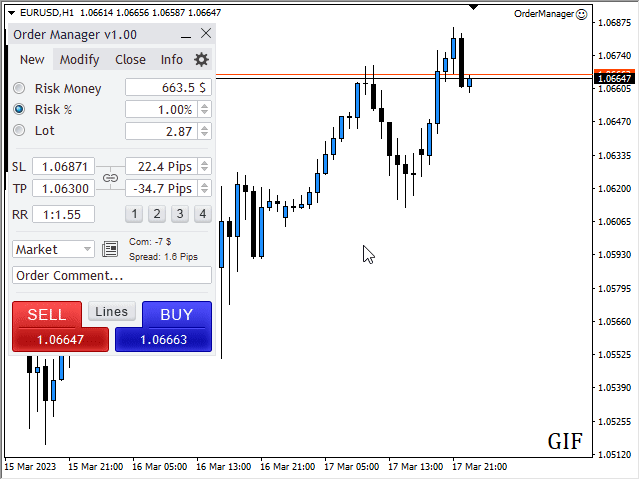
Task: Click risk-reward preset button 1
Action: 134,214
